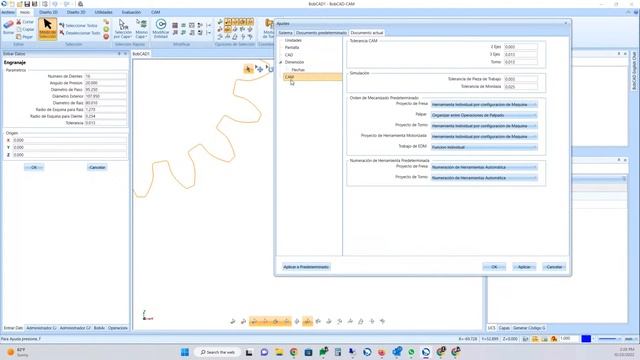
Task: Switch to the Diseño 2D ribbon tab
Action: (x=48, y=12)
